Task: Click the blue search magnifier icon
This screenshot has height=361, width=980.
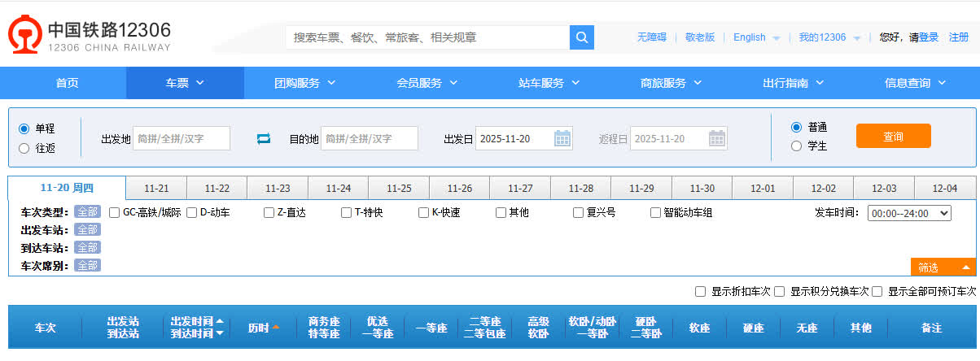Action: tap(582, 37)
